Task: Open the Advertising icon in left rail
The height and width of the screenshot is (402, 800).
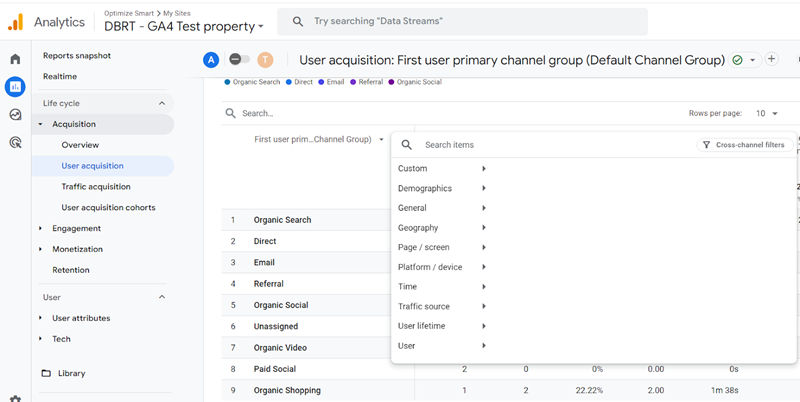Action: (15, 143)
